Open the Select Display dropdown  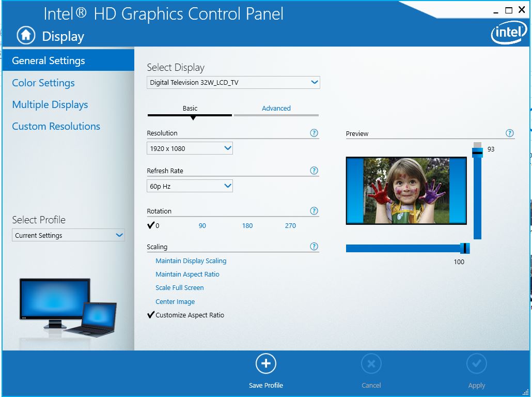(233, 82)
